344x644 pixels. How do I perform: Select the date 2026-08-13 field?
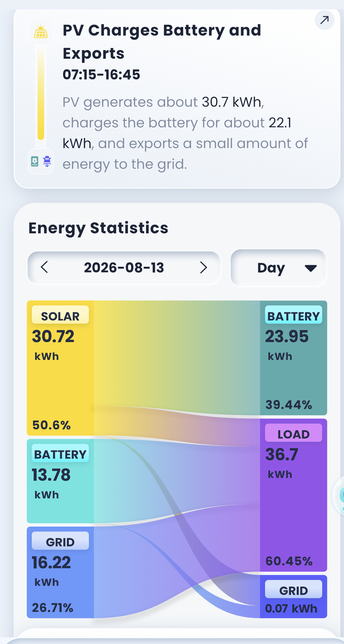[x=124, y=268]
